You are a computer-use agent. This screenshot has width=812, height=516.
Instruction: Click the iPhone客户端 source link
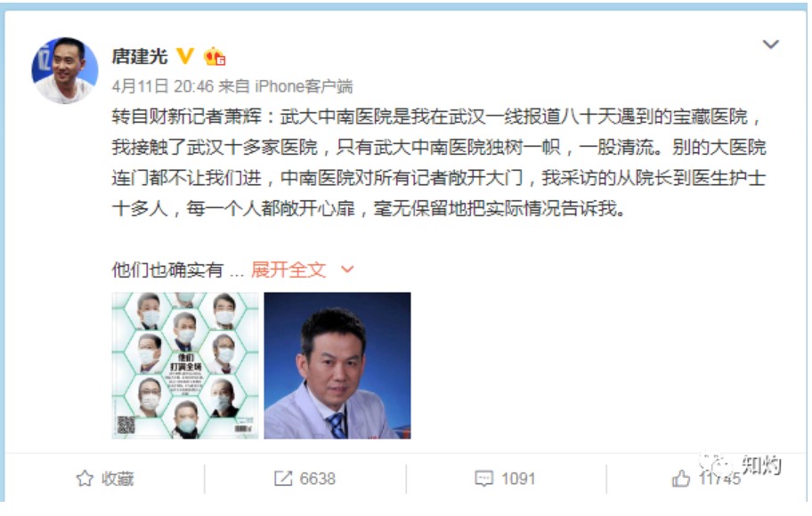pos(304,86)
